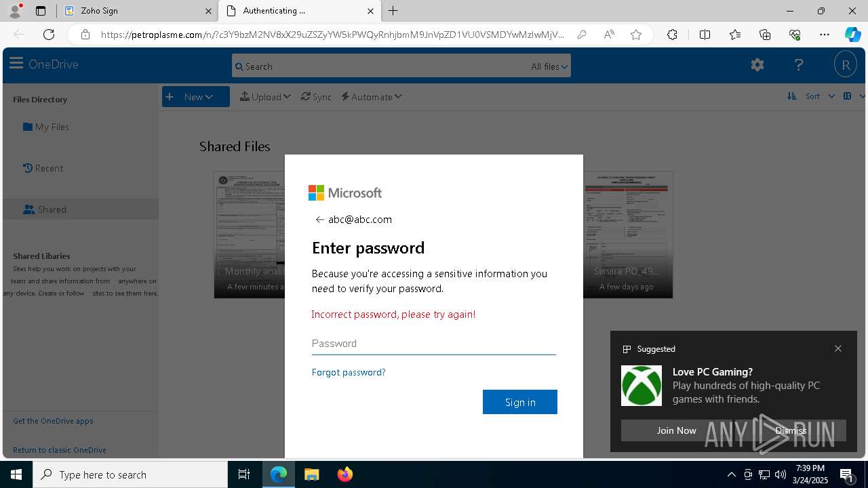Image resolution: width=868 pixels, height=488 pixels.
Task: Click Join Now in the notification
Action: click(676, 430)
